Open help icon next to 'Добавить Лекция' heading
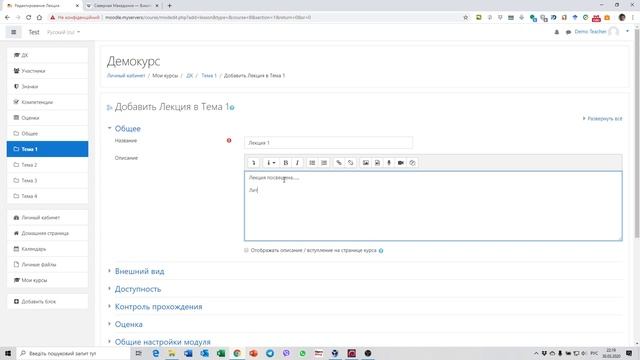Viewport: 640px width, 360px height. point(232,107)
